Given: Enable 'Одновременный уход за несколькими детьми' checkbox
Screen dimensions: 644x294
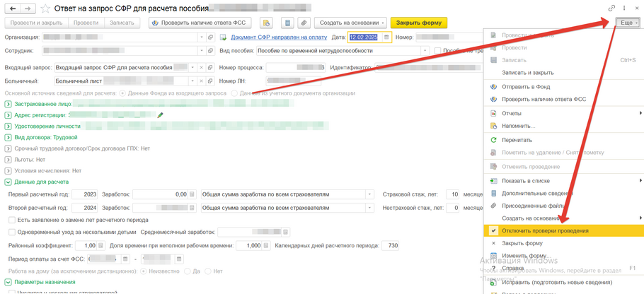Looking at the screenshot, I should (12, 232).
